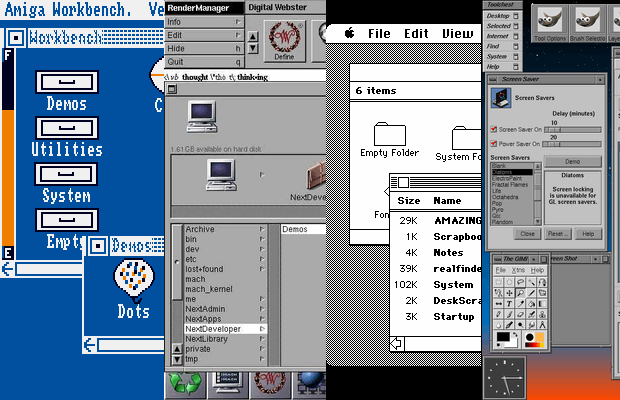Expand the dev folder in NeXT browser
The width and height of the screenshot is (620, 400).
point(262,249)
